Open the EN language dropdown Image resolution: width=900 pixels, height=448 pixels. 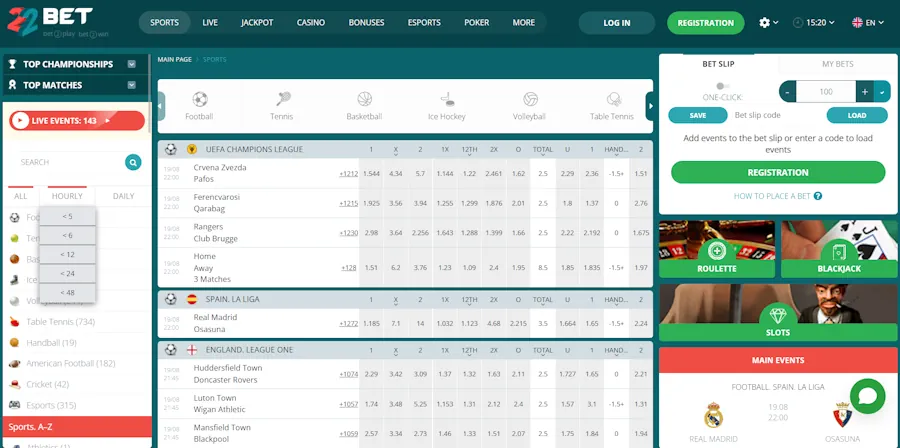click(868, 23)
